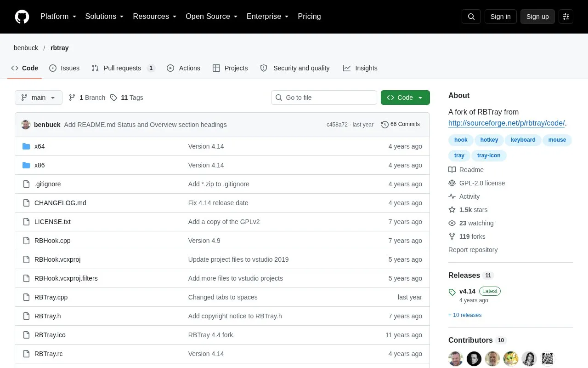Screen dimensions: 588x368
Task: Open the Insights tab
Action: [360, 68]
